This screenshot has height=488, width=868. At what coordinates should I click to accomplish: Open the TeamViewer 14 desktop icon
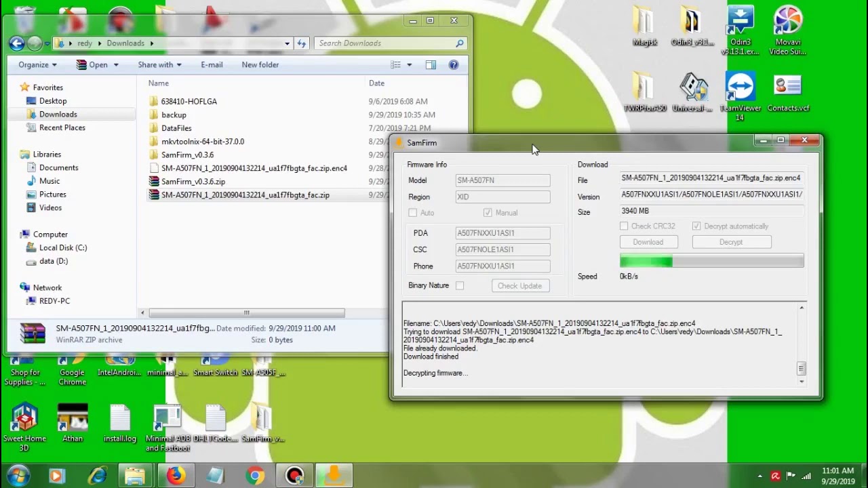pos(740,97)
